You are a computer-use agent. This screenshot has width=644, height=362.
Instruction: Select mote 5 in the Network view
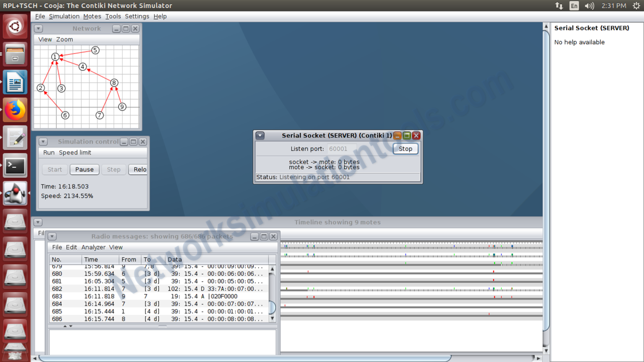(95, 50)
